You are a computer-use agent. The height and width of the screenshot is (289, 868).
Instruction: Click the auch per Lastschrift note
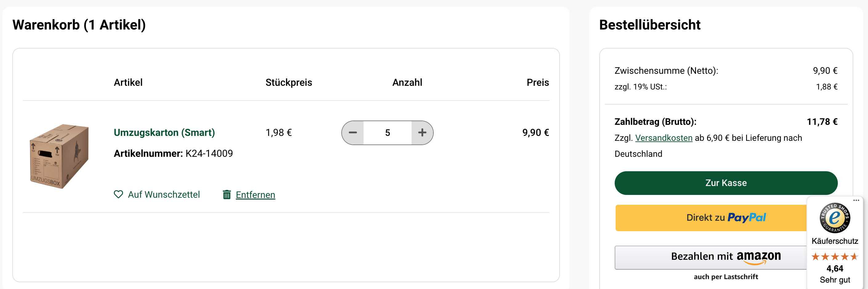pyautogui.click(x=726, y=277)
